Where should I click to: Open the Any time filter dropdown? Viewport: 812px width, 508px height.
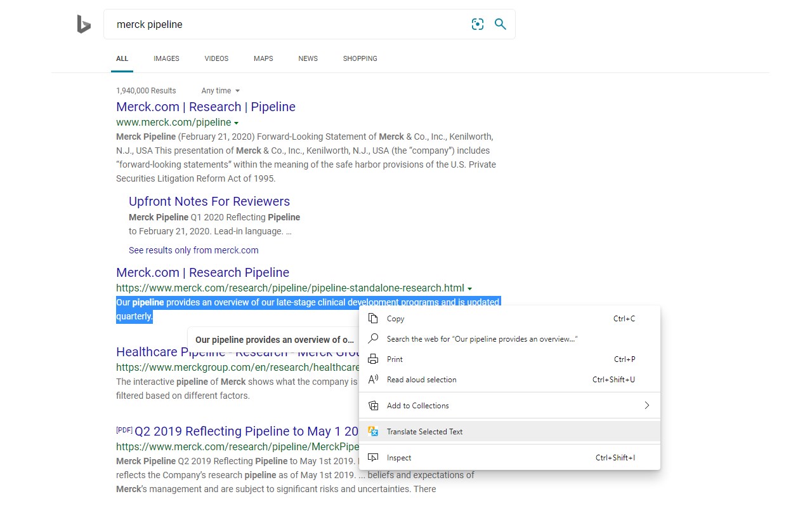coord(220,91)
